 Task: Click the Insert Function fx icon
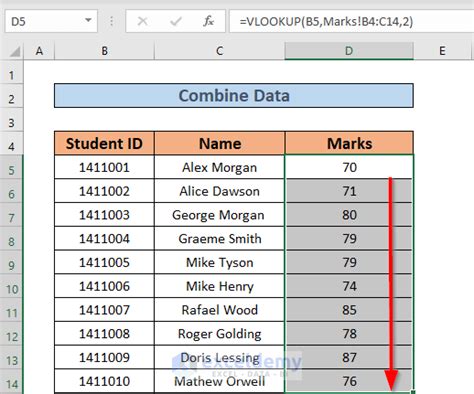pos(209,21)
